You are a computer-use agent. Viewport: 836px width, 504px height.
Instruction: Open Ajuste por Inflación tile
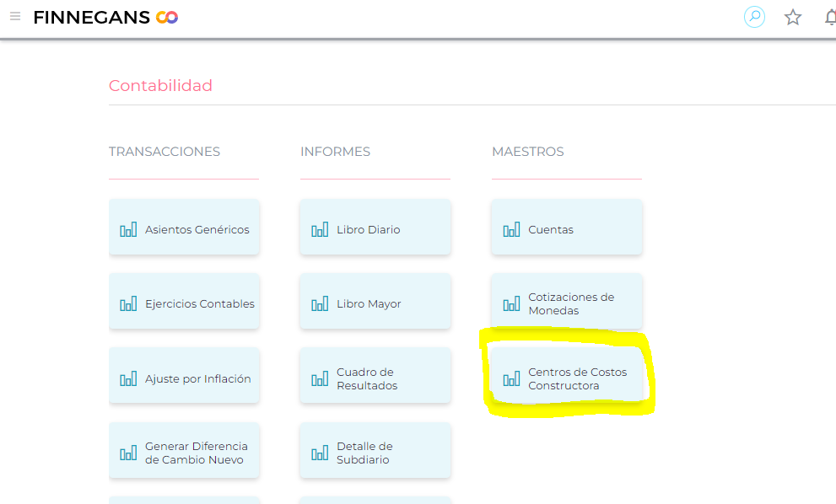coord(184,378)
